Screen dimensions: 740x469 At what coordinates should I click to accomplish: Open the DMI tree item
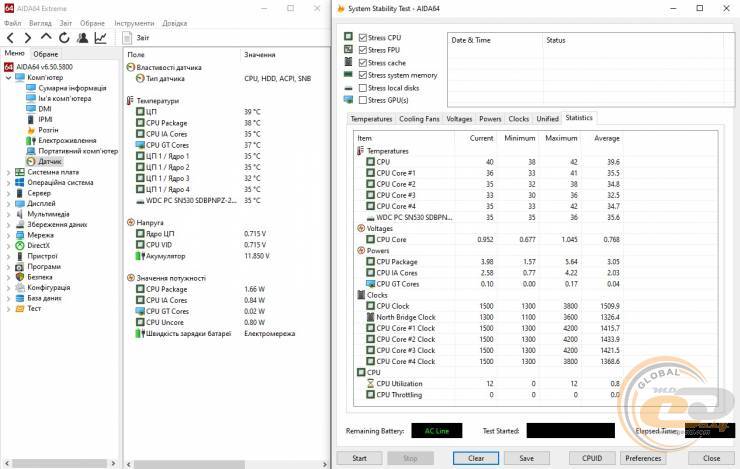[x=45, y=109]
